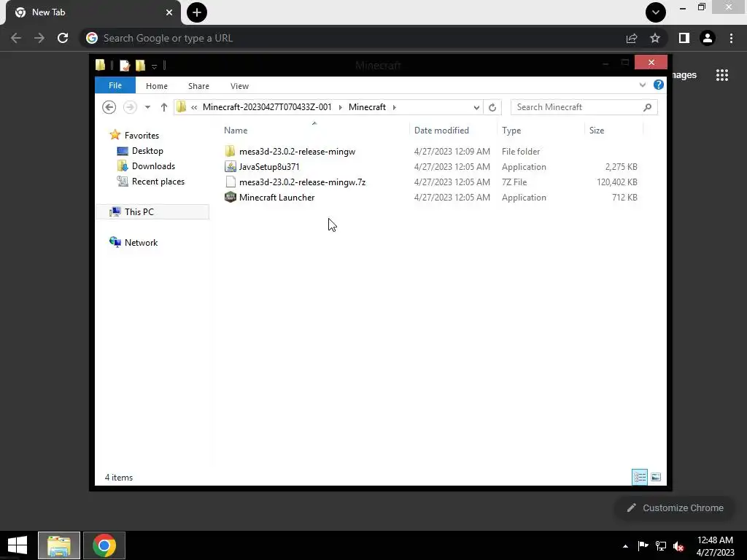
Task: Click the New Folder quick access icon
Action: pos(140,65)
